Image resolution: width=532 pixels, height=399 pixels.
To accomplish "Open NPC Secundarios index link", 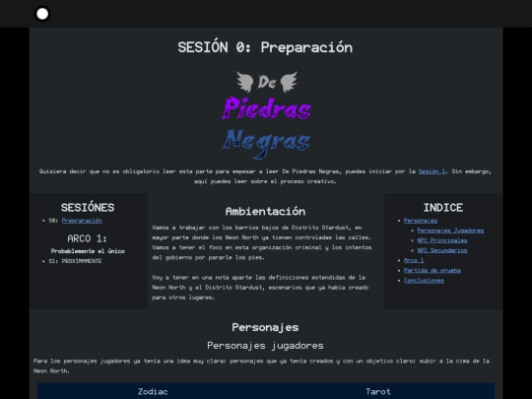I will (442, 250).
